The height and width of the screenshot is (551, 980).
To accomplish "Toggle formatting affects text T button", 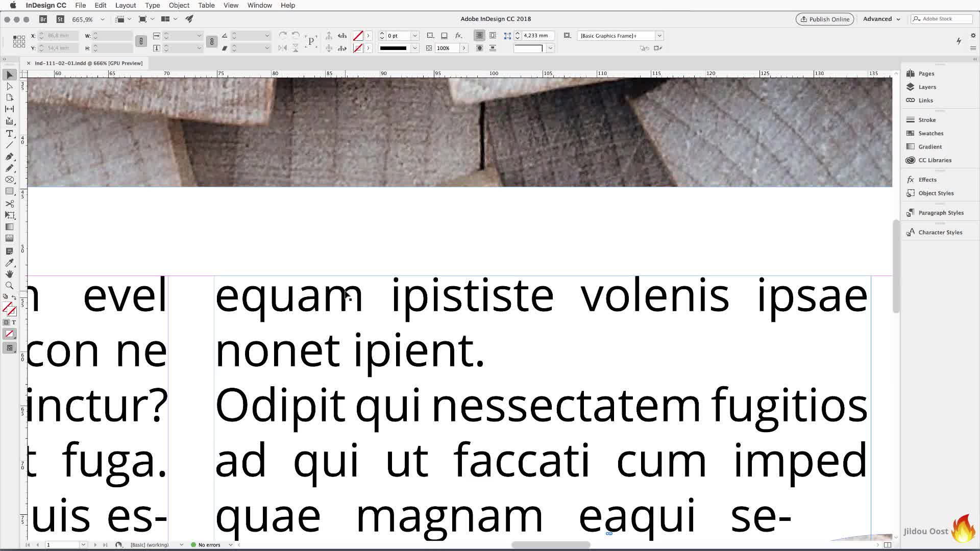I will tap(14, 322).
